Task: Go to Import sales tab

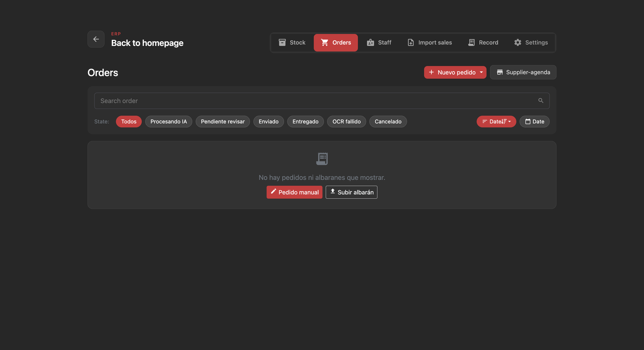Action: tap(430, 42)
